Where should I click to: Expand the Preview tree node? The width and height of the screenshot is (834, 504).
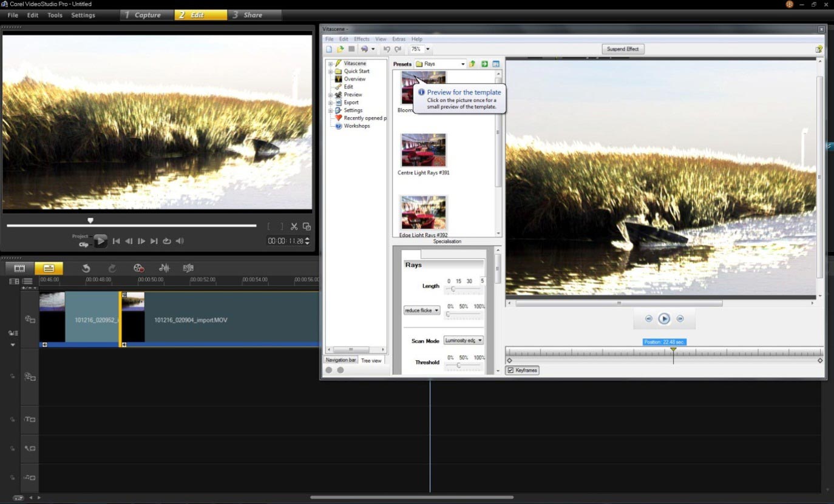[x=330, y=94]
